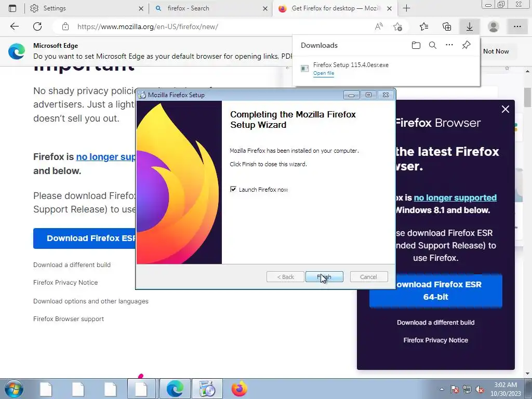Open the tab actions menu icon
The width and height of the screenshot is (532, 399).
coord(12,8)
